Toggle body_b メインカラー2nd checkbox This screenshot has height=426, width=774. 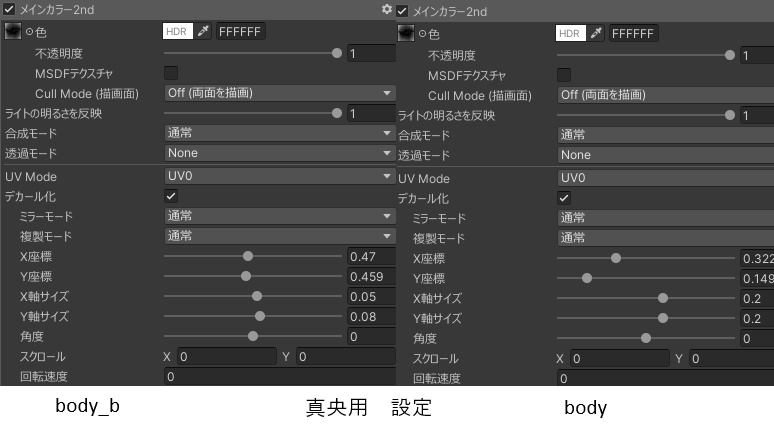pyautogui.click(x=9, y=9)
